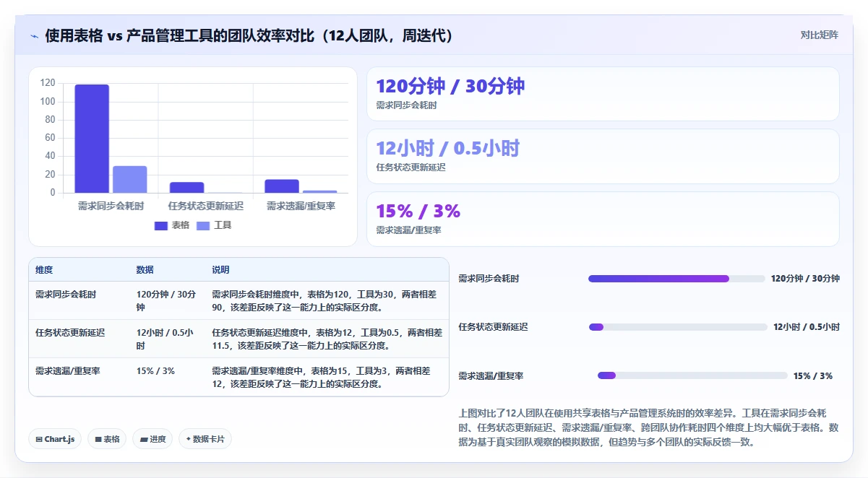
Task: Click the table cell 15% / 3%
Action: tap(155, 371)
